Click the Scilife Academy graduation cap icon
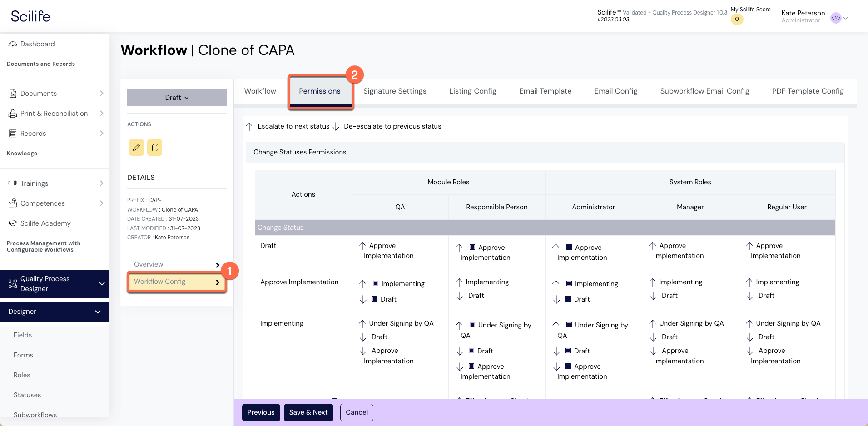Screen dimensions: 868x426 coord(13,223)
